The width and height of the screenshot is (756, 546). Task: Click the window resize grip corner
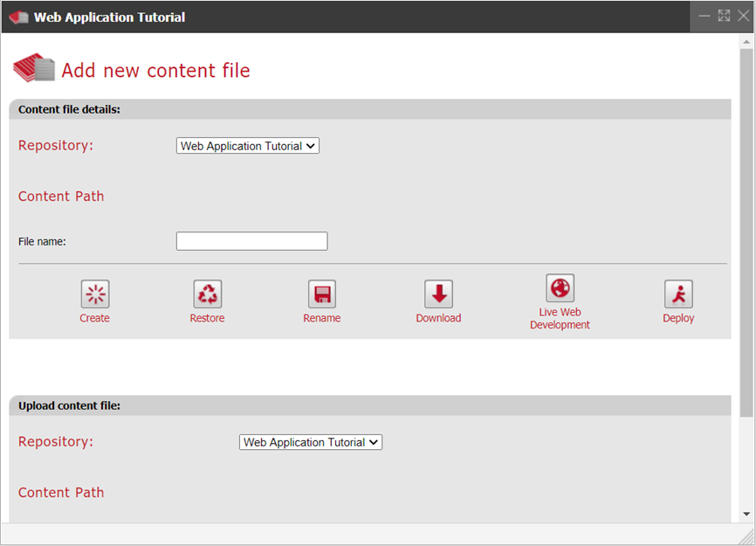point(747,537)
